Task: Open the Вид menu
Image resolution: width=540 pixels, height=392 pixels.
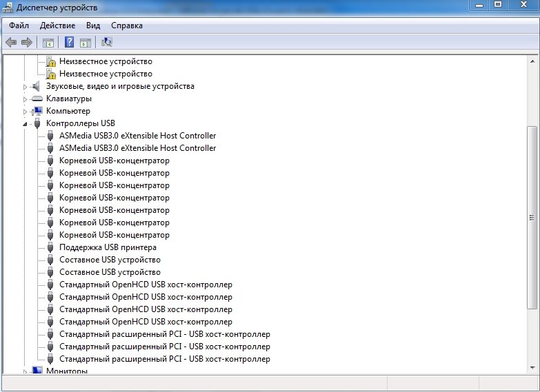Action: [93, 25]
